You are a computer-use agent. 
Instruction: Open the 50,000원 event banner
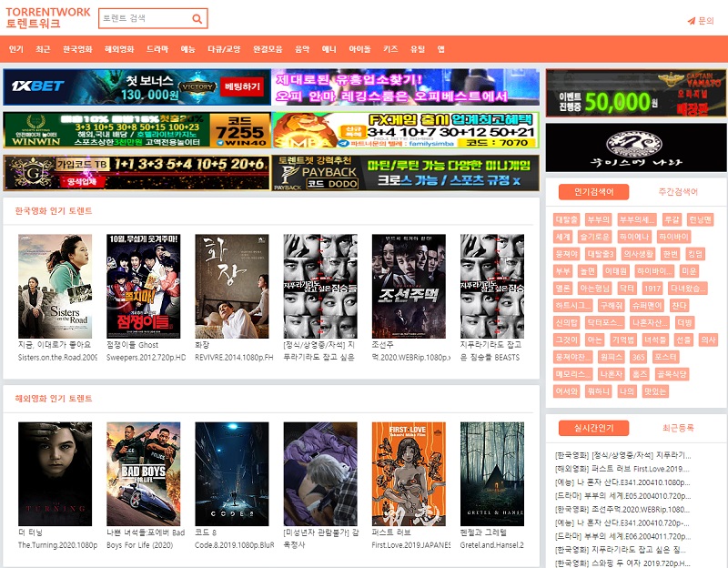pos(636,93)
